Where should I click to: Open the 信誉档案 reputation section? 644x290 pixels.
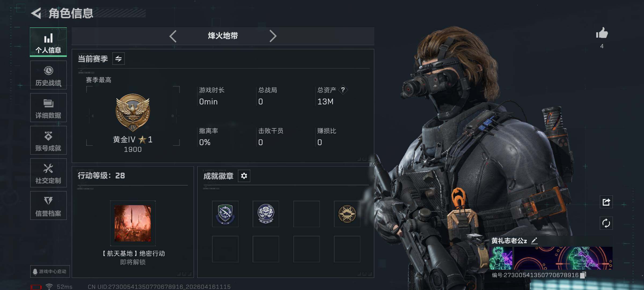point(48,206)
